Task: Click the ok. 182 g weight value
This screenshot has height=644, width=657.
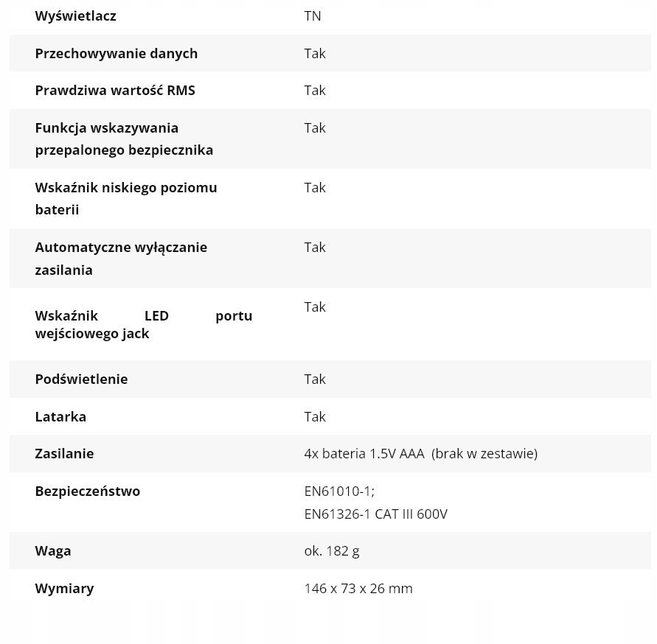Action: click(332, 551)
